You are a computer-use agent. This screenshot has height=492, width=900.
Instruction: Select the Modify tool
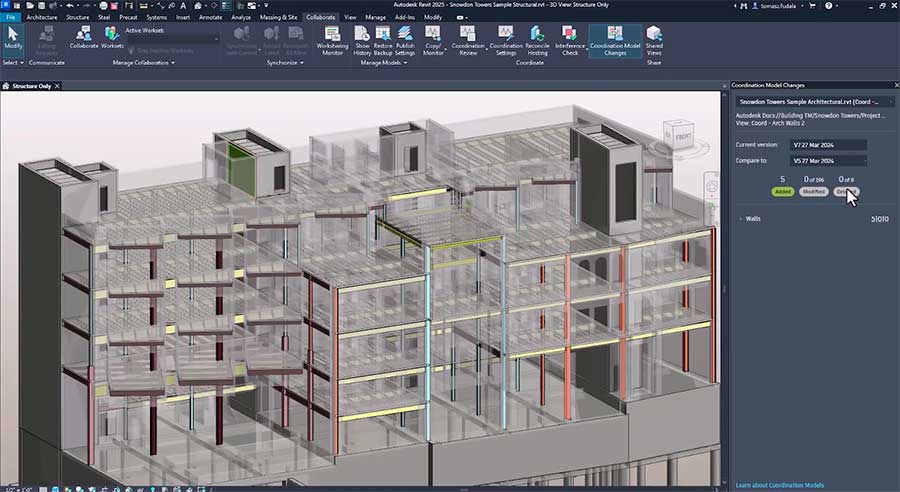[x=13, y=38]
